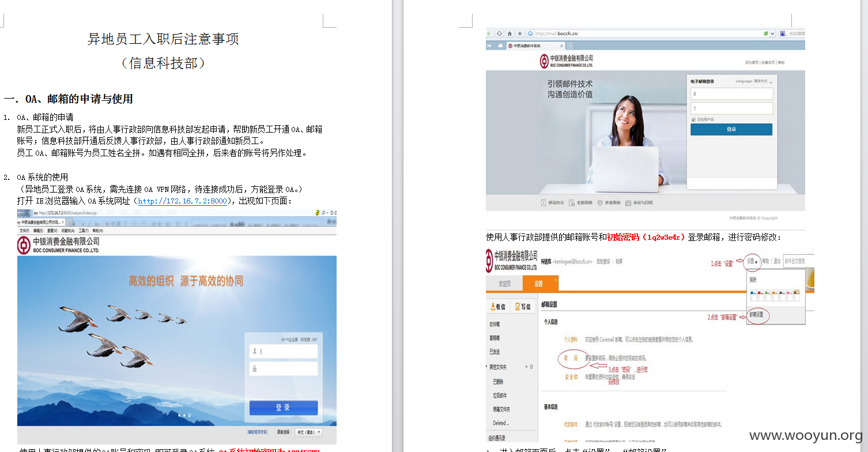Click the password field on the OA login panel
The image size is (868, 452).
284,369
